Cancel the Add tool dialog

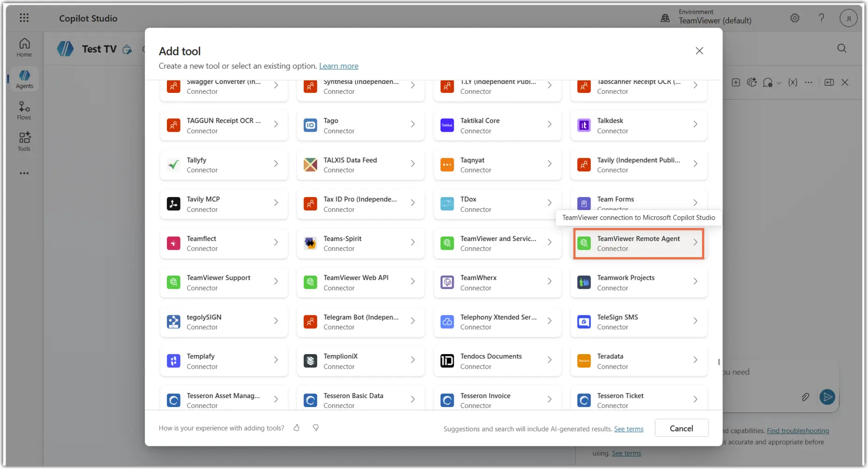pyautogui.click(x=681, y=428)
